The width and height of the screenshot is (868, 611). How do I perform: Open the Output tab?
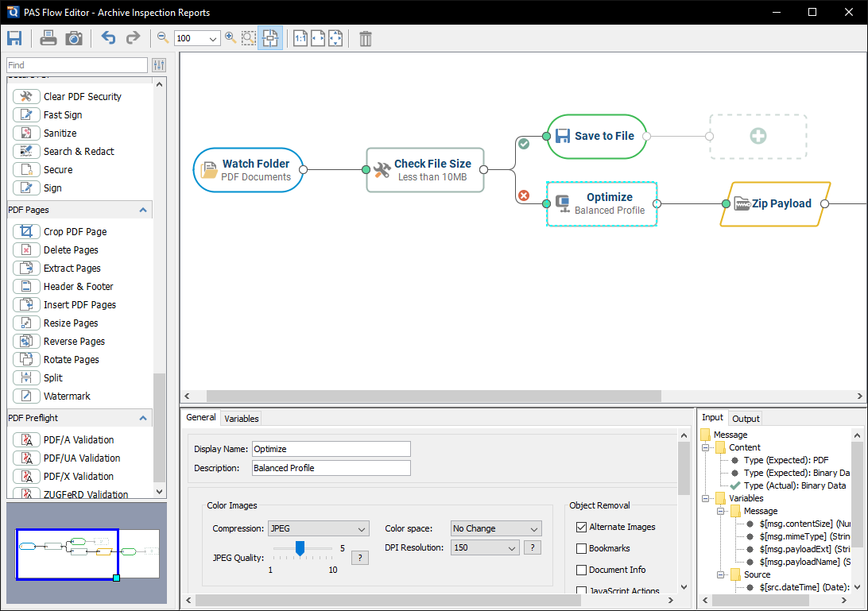click(x=746, y=418)
